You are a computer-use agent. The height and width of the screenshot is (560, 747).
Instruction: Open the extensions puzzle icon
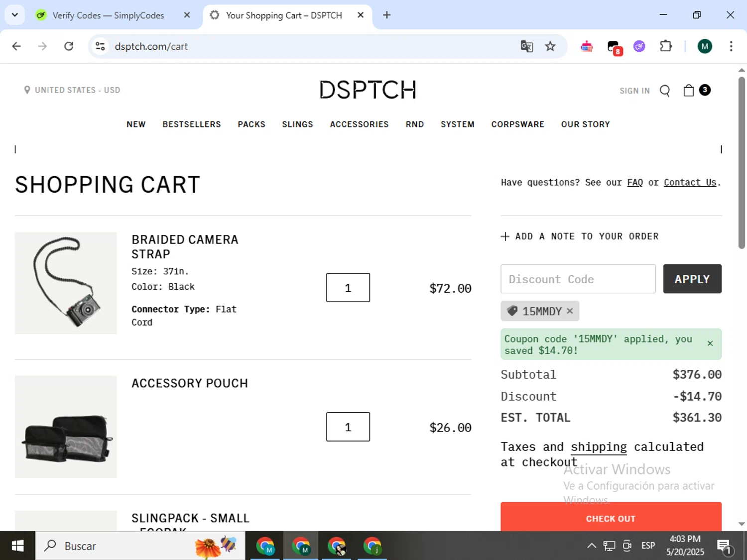666,46
